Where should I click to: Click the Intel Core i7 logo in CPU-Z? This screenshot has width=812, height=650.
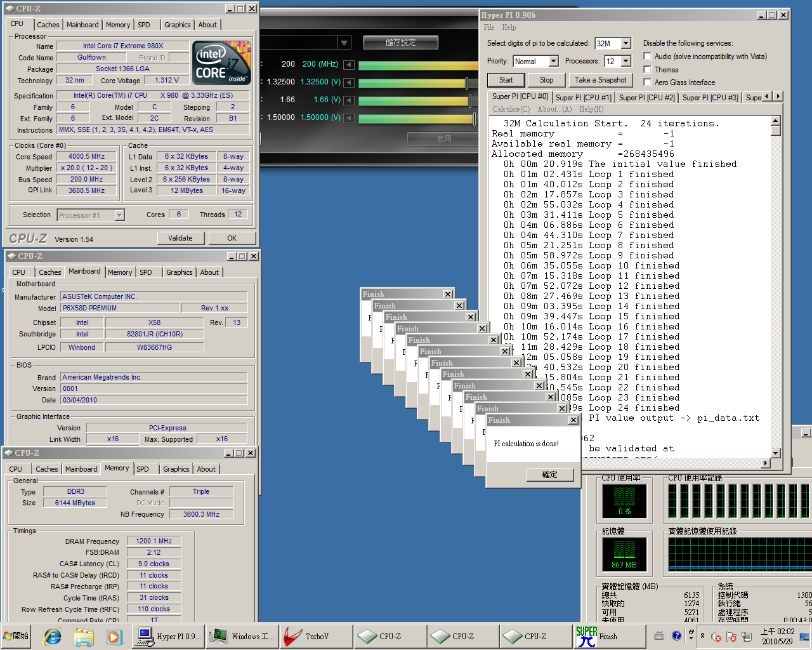tap(221, 63)
